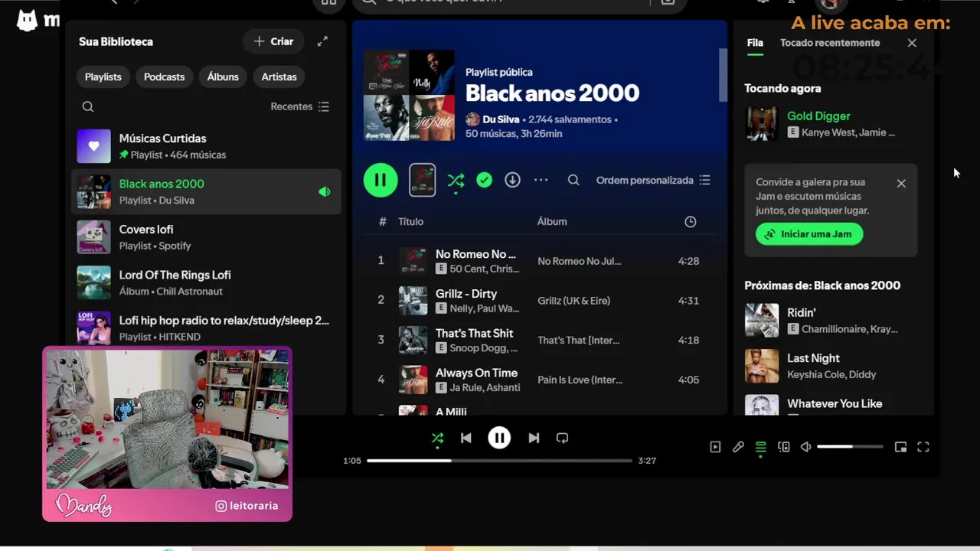Open Grillz (UK & Eire) album link
The width and height of the screenshot is (980, 551).
pos(573,301)
